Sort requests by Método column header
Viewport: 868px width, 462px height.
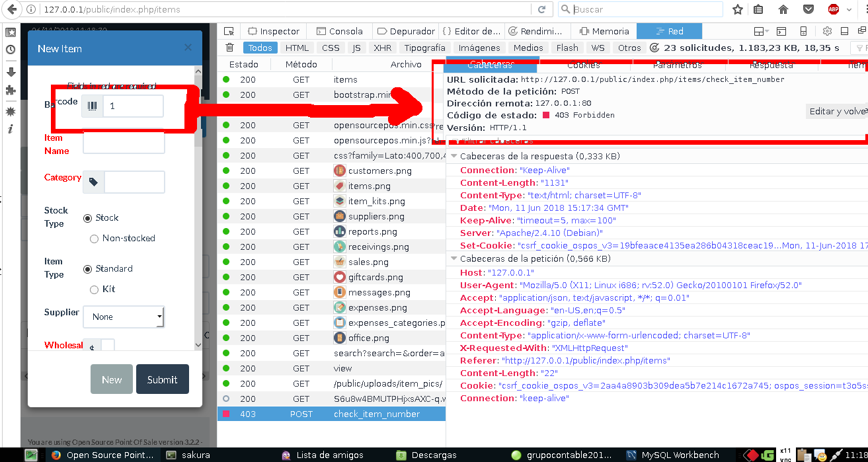tap(301, 64)
